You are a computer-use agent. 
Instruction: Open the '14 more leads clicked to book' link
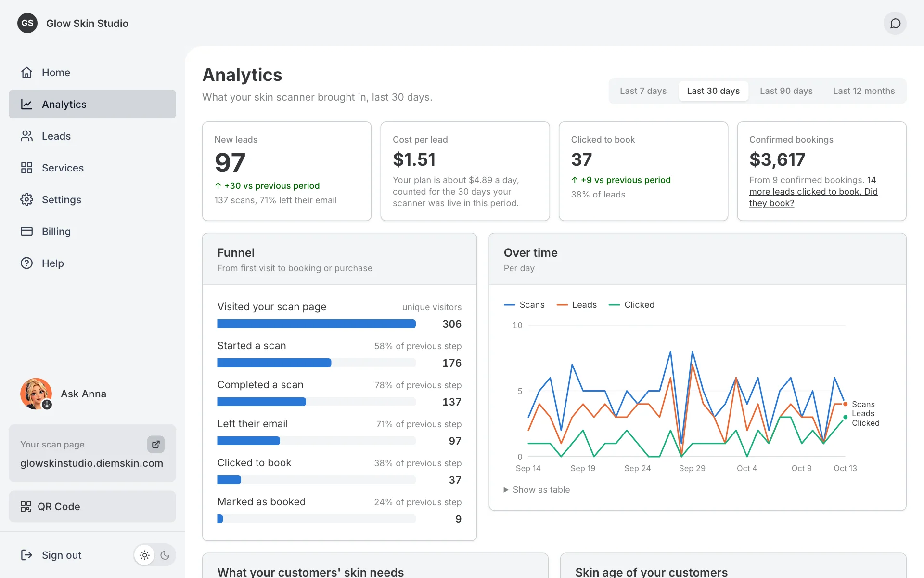[813, 191]
